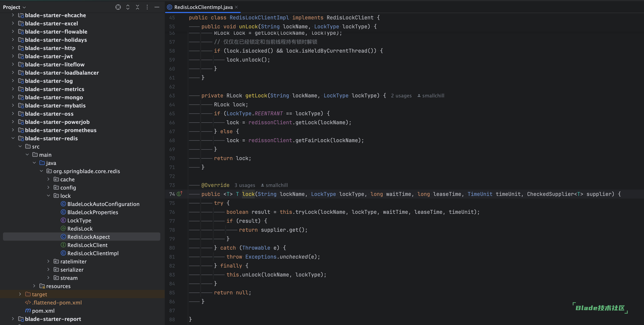
Task: Expand the config package
Action: pos(48,187)
